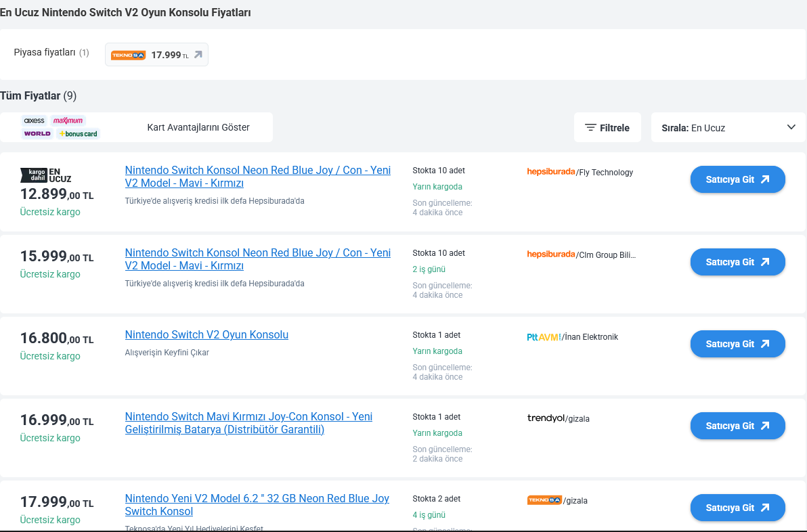
Task: Click the Maximum card logo
Action: tap(68, 120)
